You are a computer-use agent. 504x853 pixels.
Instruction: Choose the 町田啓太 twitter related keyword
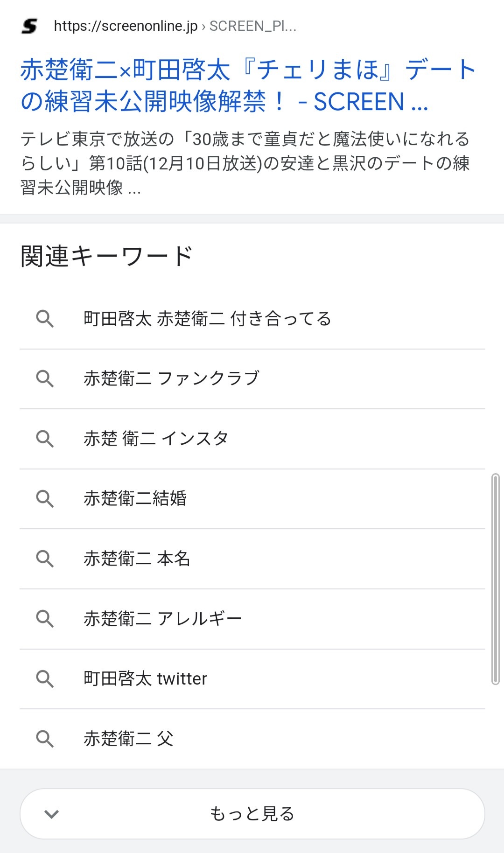coord(252,679)
